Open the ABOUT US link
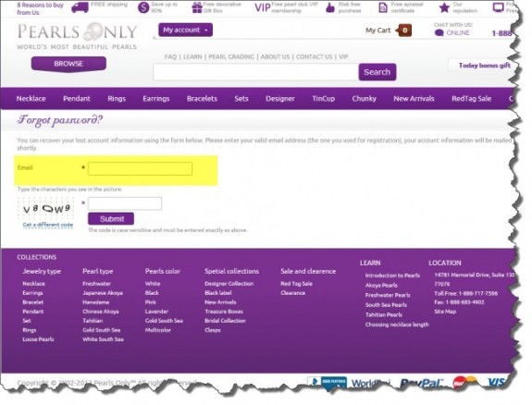The height and width of the screenshot is (405, 532). coord(275,56)
